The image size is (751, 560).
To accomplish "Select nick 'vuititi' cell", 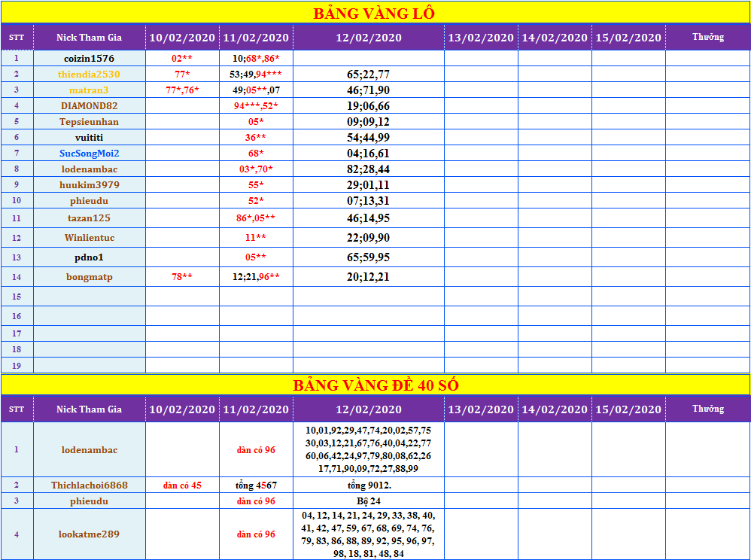I will pyautogui.click(x=89, y=137).
